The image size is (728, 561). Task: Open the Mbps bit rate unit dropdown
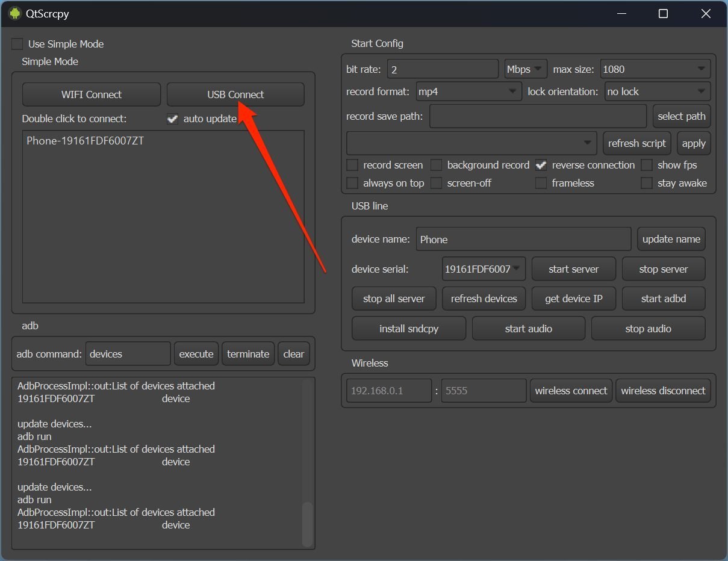(x=526, y=69)
